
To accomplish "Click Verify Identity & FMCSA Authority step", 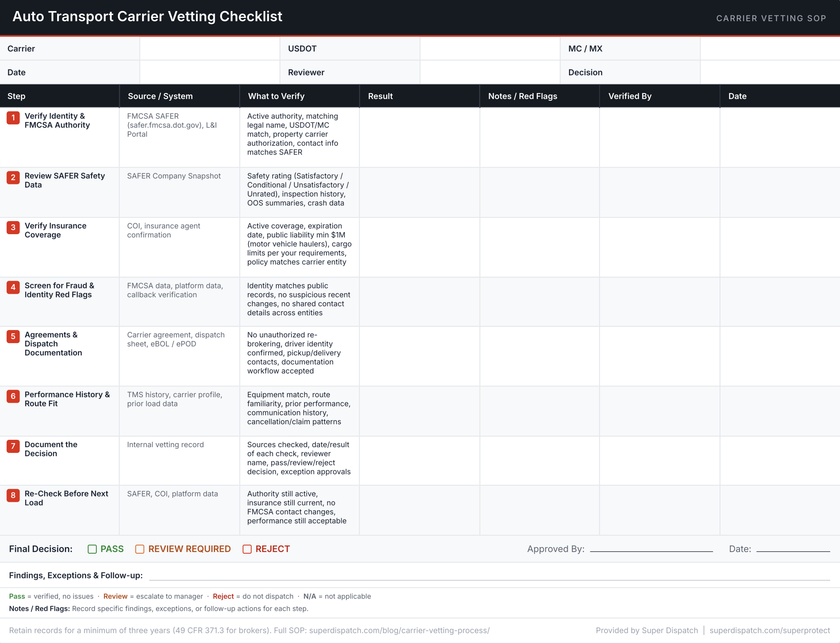I will click(x=57, y=121).
